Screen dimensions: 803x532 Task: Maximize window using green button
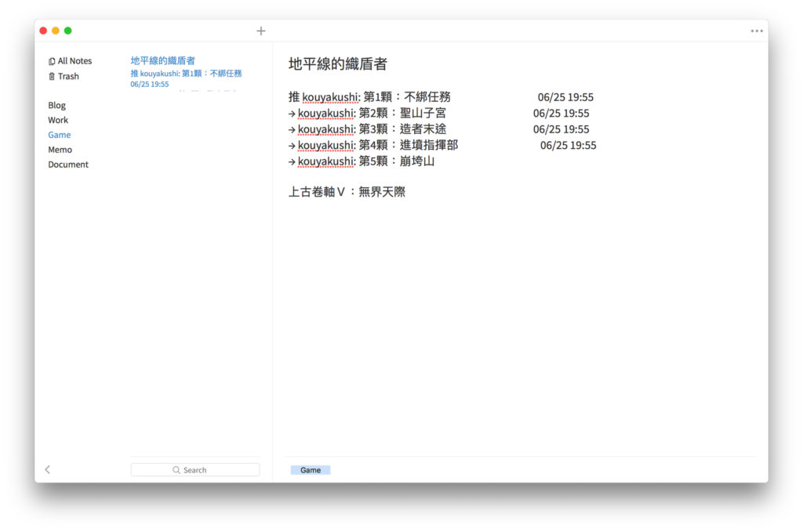(68, 31)
